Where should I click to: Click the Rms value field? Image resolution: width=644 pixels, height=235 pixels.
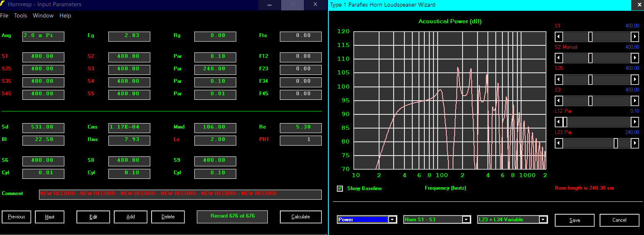129,140
